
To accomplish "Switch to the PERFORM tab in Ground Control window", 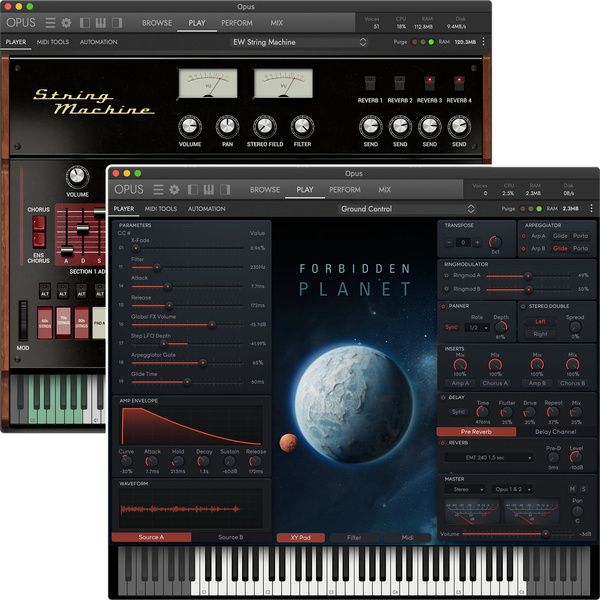I will (344, 190).
